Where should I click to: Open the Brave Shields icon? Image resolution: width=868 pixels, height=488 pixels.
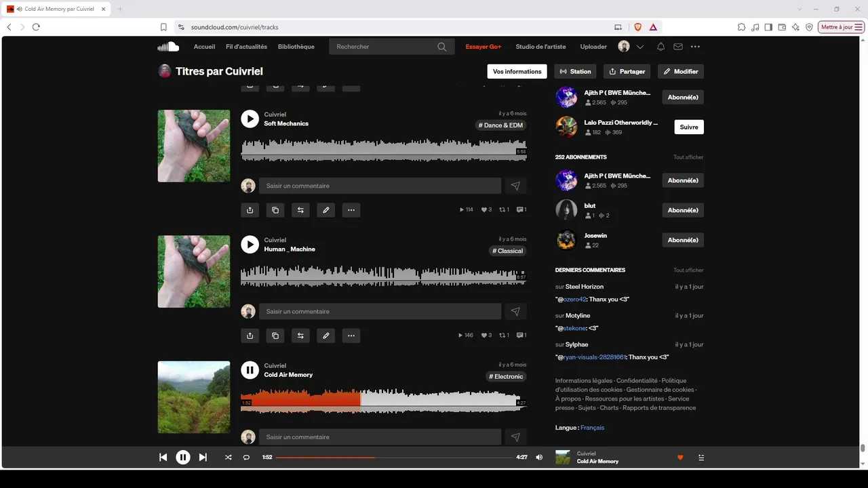pos(637,27)
